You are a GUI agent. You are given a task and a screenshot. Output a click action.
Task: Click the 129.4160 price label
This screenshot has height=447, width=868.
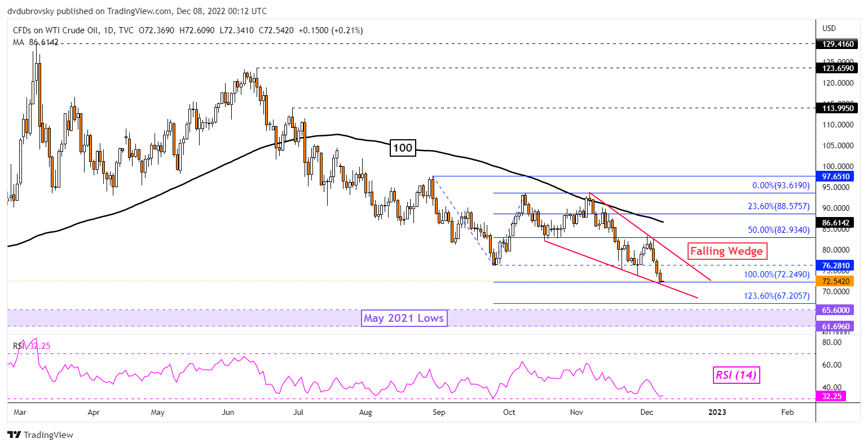[x=836, y=43]
